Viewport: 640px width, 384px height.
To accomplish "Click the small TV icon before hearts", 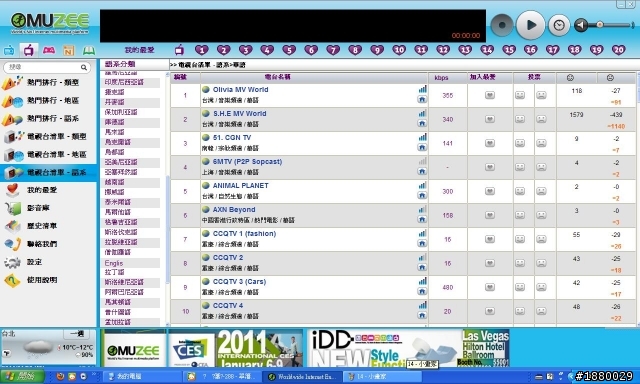I will [179, 50].
